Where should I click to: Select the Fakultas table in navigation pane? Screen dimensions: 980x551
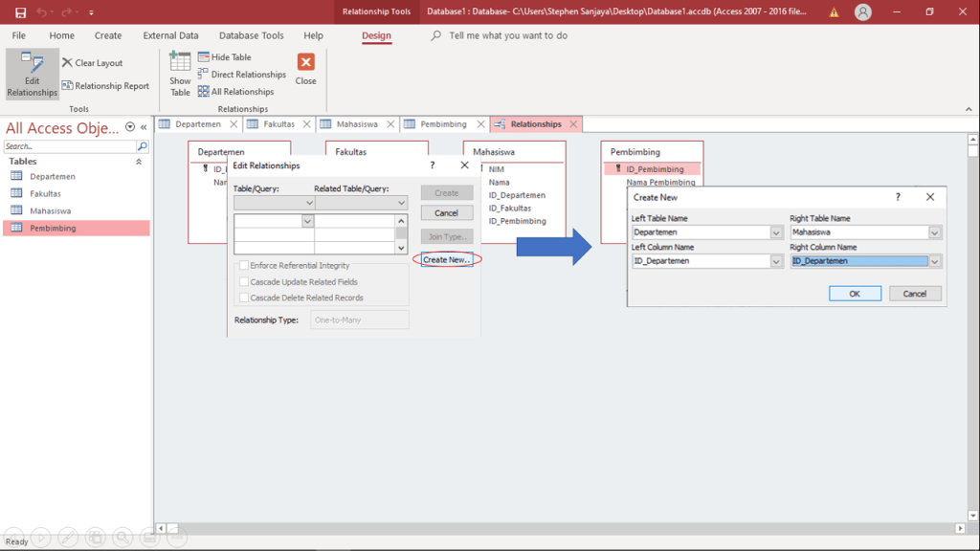click(x=45, y=194)
